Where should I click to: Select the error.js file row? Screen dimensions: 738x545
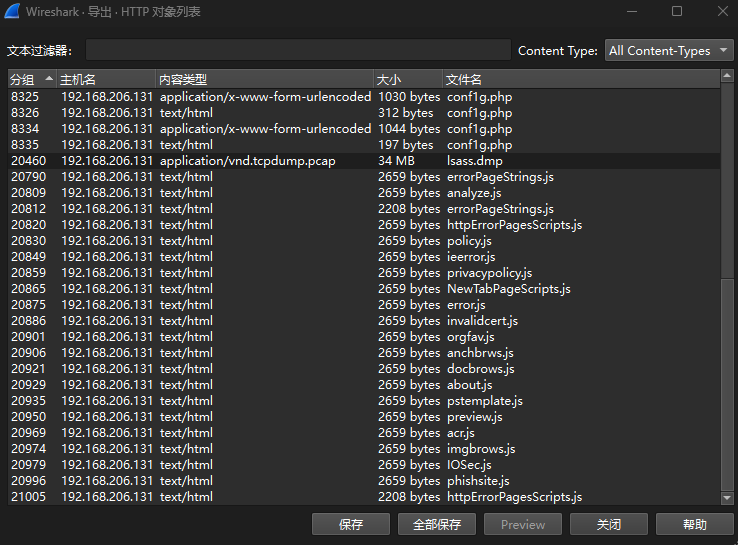(x=364, y=305)
